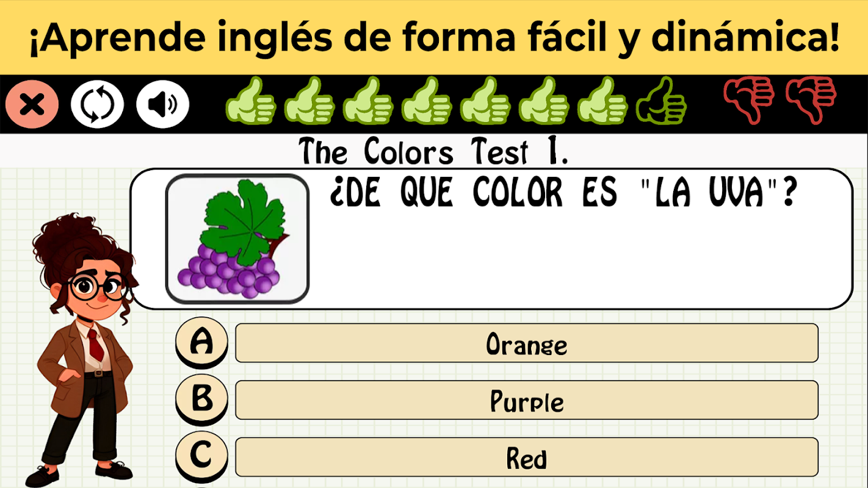868x488 pixels.
Task: Click the fourth green thumbs-up icon
Action: (x=427, y=101)
